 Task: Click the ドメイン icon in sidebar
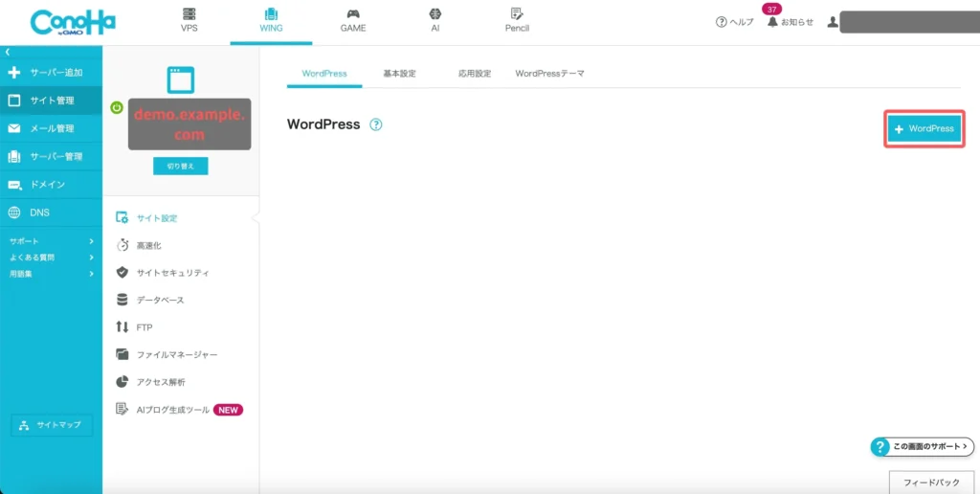click(14, 185)
